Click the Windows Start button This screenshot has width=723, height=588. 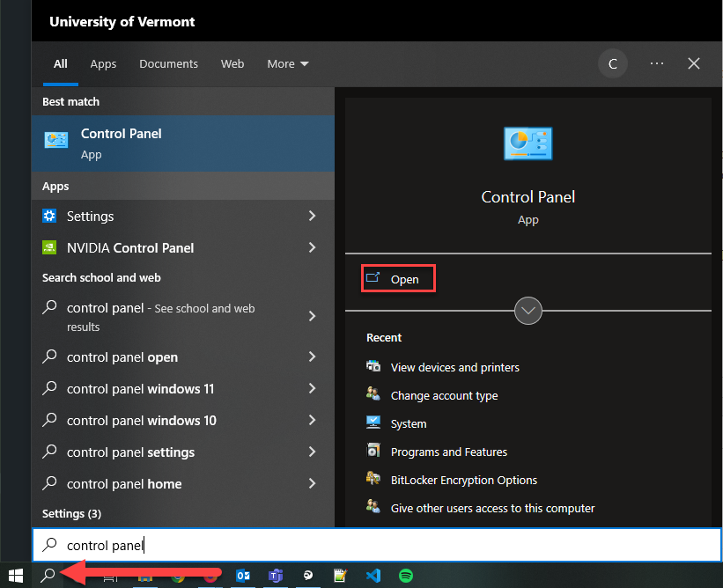click(15, 576)
